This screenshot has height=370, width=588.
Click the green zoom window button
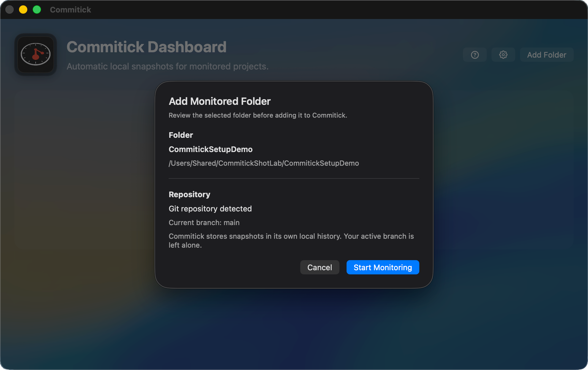37,10
